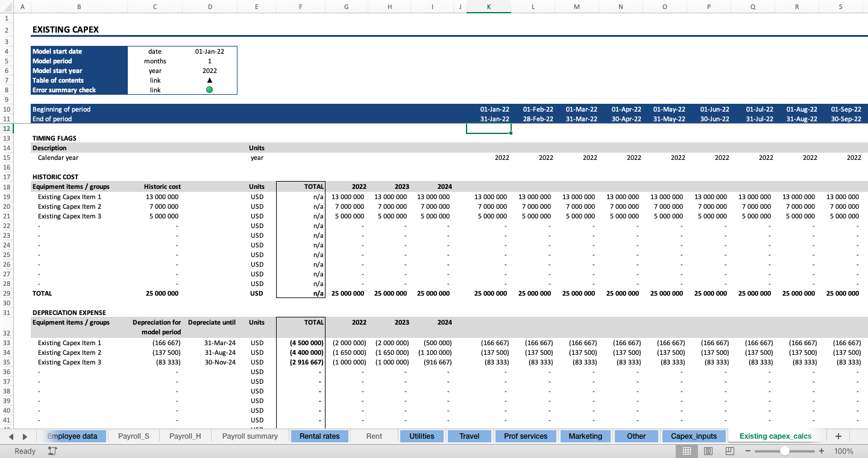Add a new sheet with the plus button
The image size is (868, 458).
pyautogui.click(x=838, y=436)
